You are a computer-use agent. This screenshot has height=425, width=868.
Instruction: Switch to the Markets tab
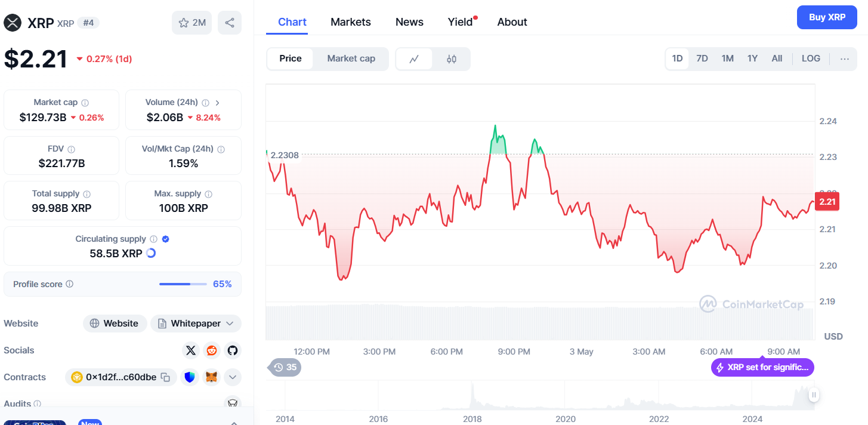coord(350,22)
